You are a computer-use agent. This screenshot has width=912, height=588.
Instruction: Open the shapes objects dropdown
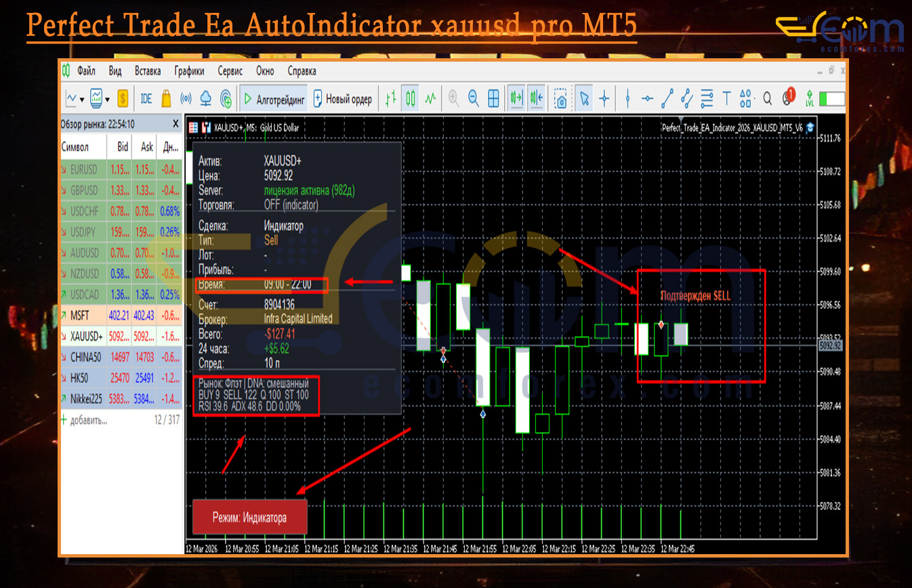point(746,99)
